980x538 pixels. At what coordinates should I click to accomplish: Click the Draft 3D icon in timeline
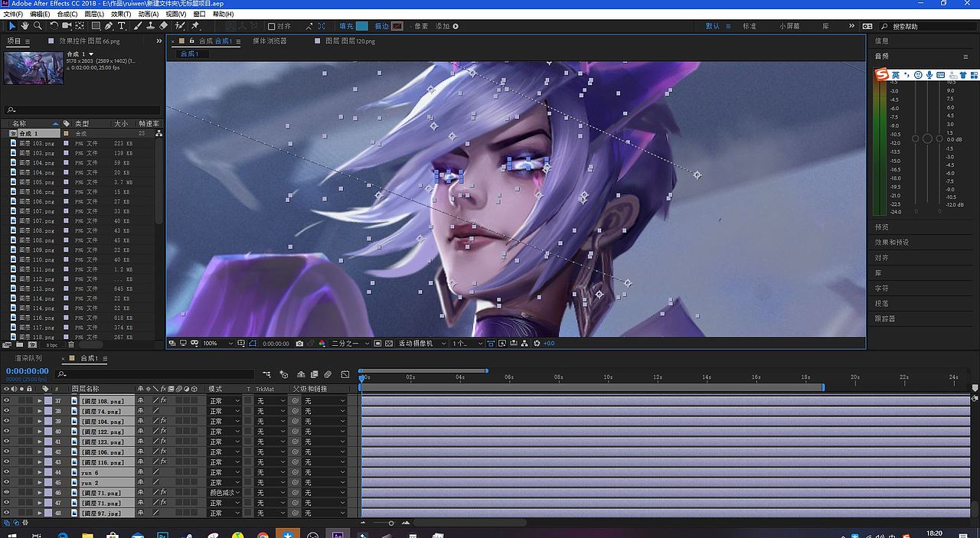tap(283, 374)
